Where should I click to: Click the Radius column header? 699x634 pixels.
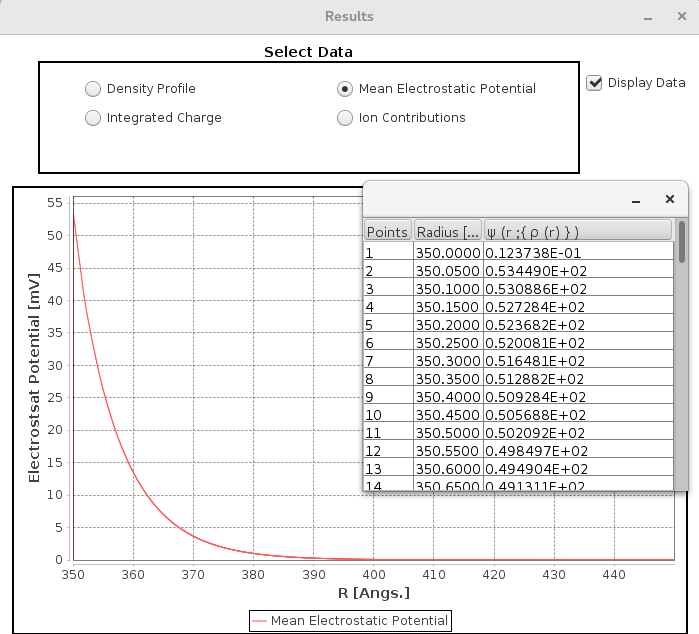(x=448, y=232)
